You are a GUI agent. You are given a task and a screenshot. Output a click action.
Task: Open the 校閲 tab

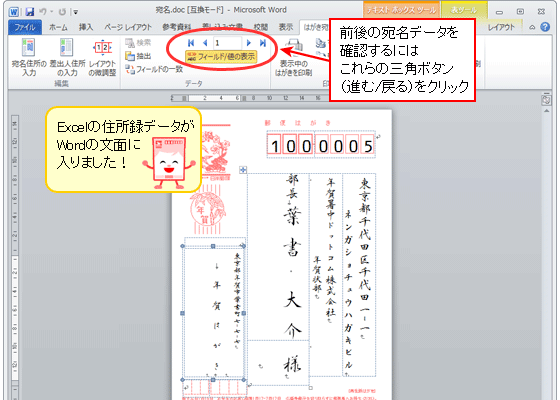coord(261,27)
